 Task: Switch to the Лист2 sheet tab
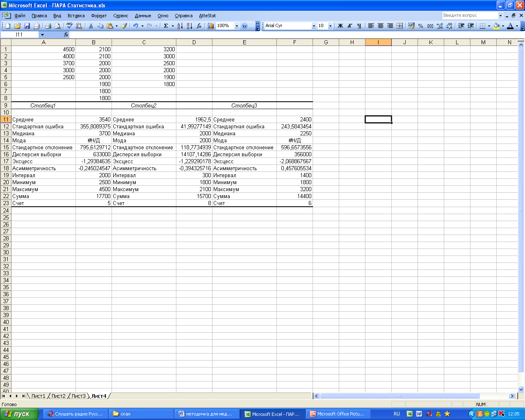coord(58,396)
